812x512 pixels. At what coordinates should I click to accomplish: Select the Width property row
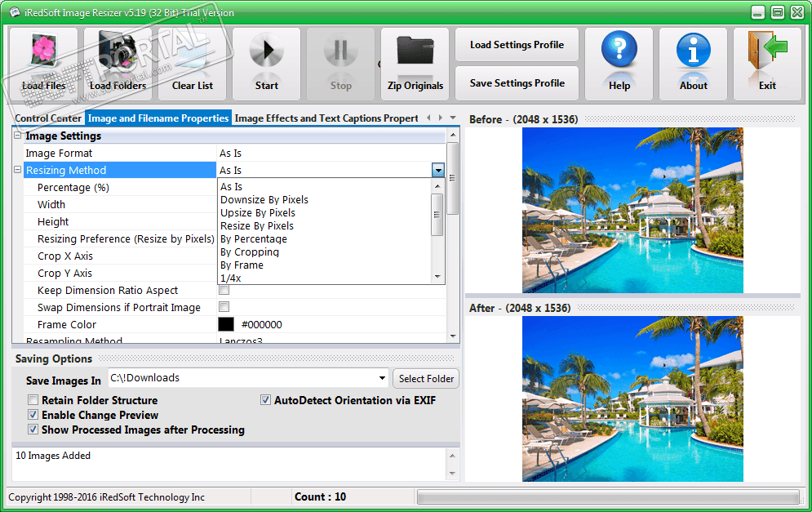click(120, 204)
